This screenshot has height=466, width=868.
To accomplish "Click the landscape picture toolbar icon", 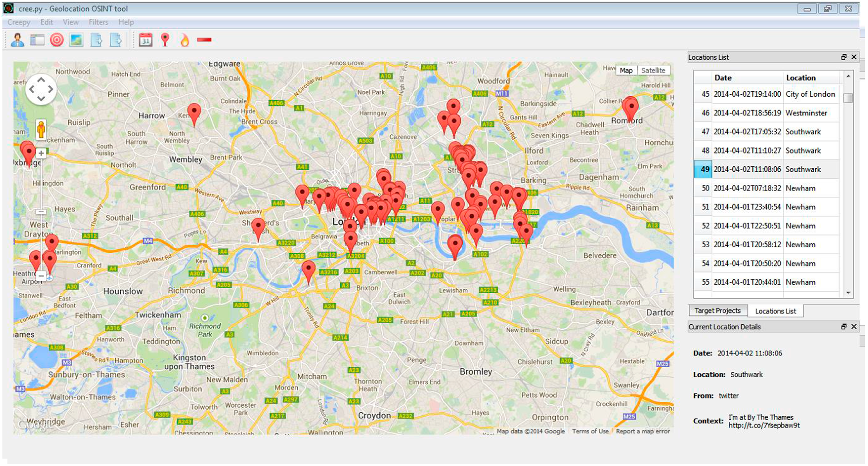I will click(76, 40).
